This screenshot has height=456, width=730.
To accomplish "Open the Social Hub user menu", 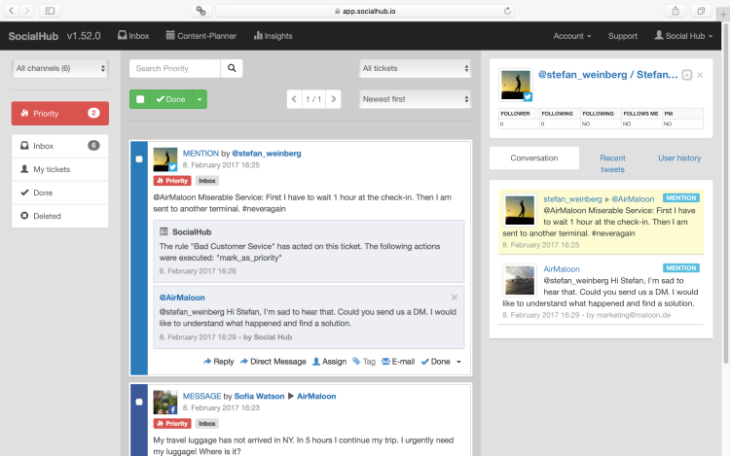I will [x=683, y=36].
